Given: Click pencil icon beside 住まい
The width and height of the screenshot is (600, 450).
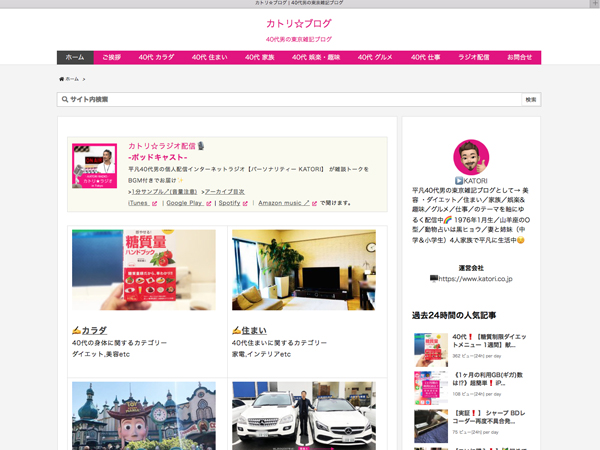Looking at the screenshot, I should point(236,330).
